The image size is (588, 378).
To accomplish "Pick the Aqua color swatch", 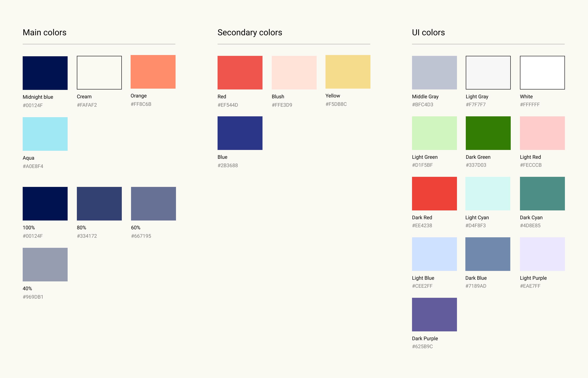I will coord(45,134).
